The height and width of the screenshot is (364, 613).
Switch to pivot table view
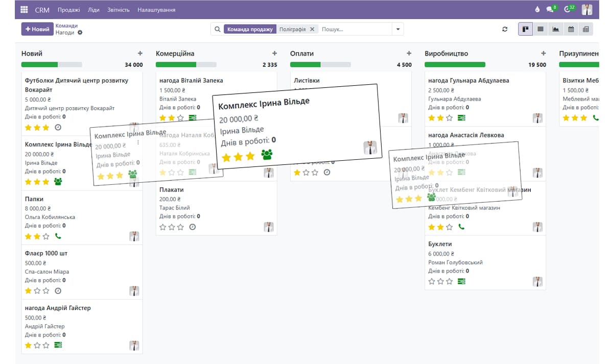coord(585,30)
